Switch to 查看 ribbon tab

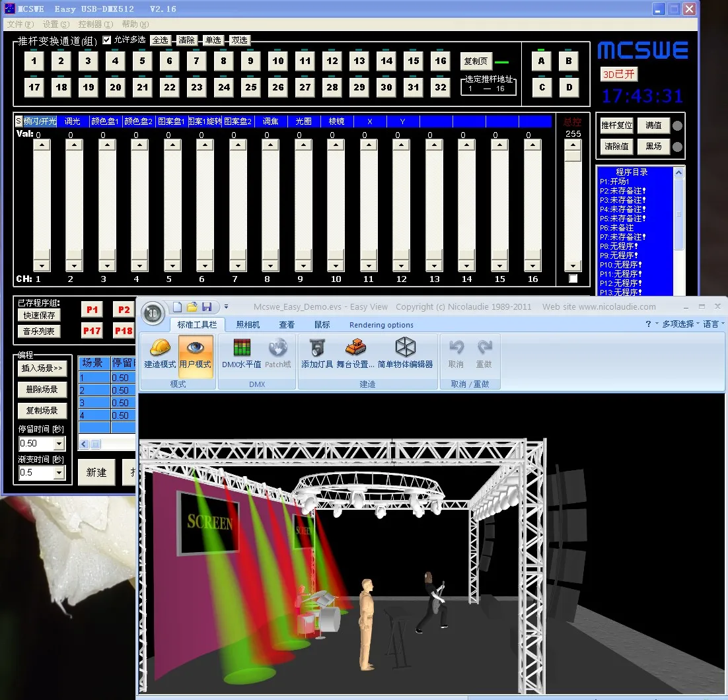[287, 325]
